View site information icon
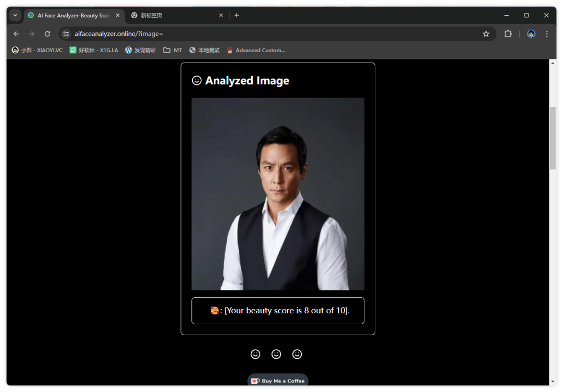 click(x=66, y=34)
